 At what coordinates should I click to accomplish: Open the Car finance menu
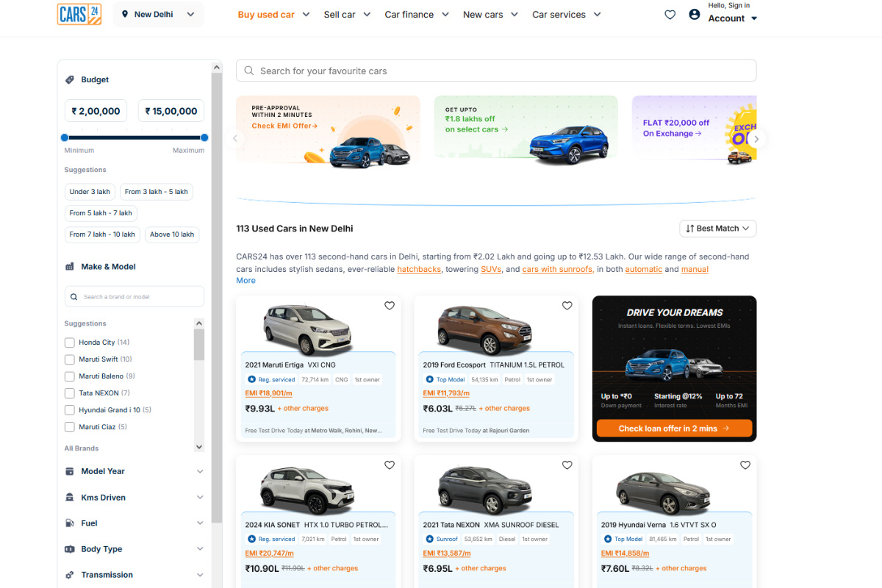tap(416, 15)
